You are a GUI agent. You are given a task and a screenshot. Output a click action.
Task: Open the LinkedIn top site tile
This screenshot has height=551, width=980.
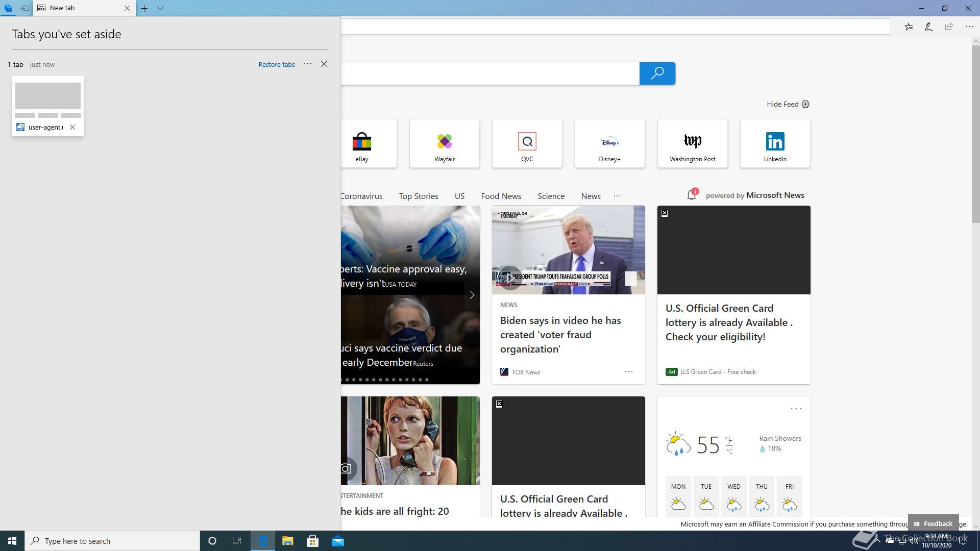[x=775, y=143]
